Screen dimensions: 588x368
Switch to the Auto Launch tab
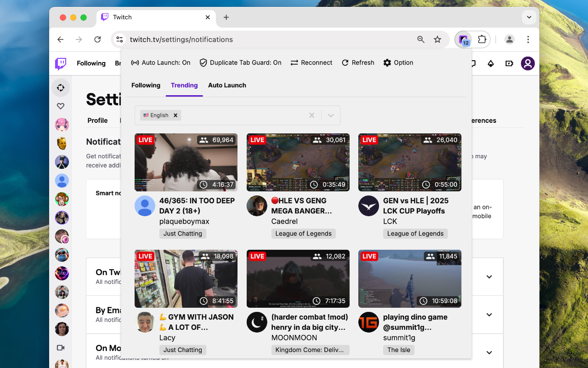(227, 85)
